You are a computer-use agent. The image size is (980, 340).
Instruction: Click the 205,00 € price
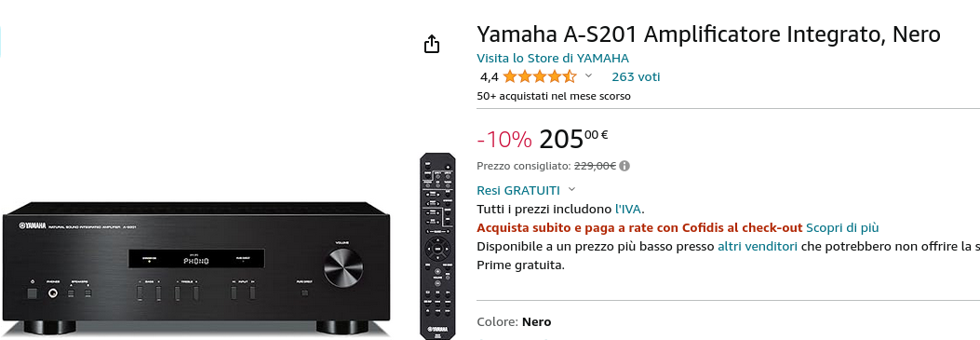click(573, 140)
